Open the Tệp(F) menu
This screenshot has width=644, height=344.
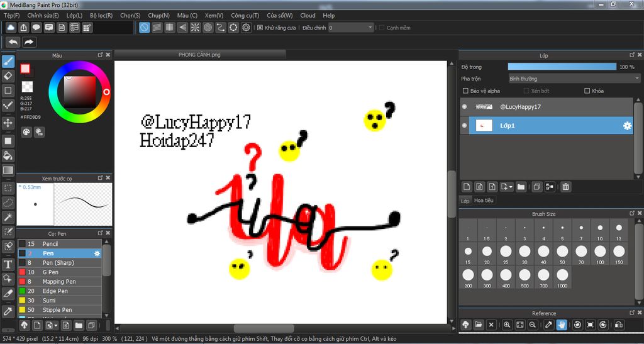pos(11,15)
